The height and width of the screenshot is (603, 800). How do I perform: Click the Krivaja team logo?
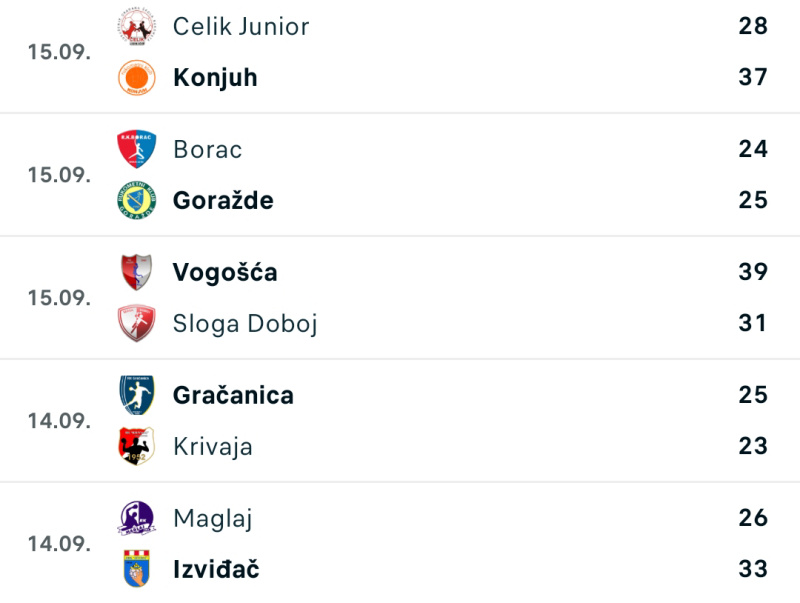(136, 446)
